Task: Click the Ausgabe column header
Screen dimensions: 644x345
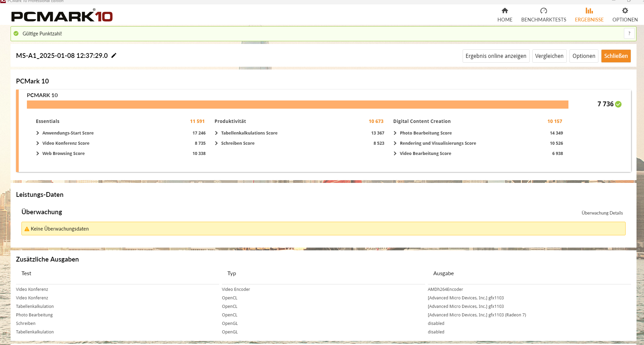Action: [444, 273]
